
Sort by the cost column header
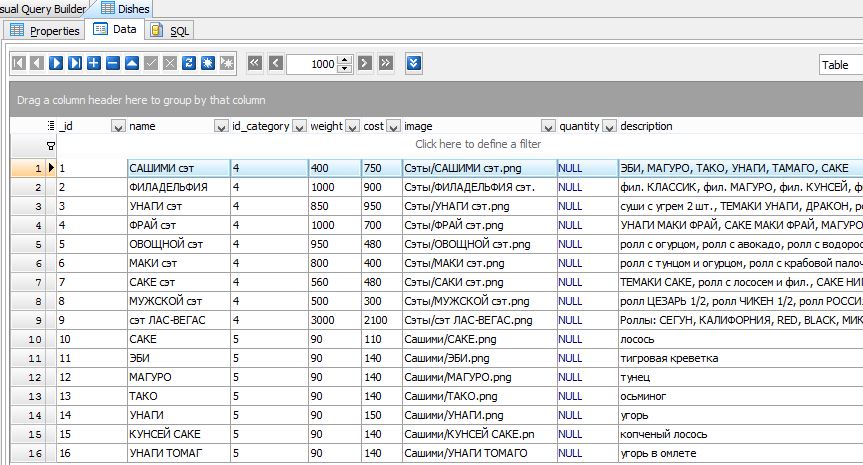coord(374,126)
